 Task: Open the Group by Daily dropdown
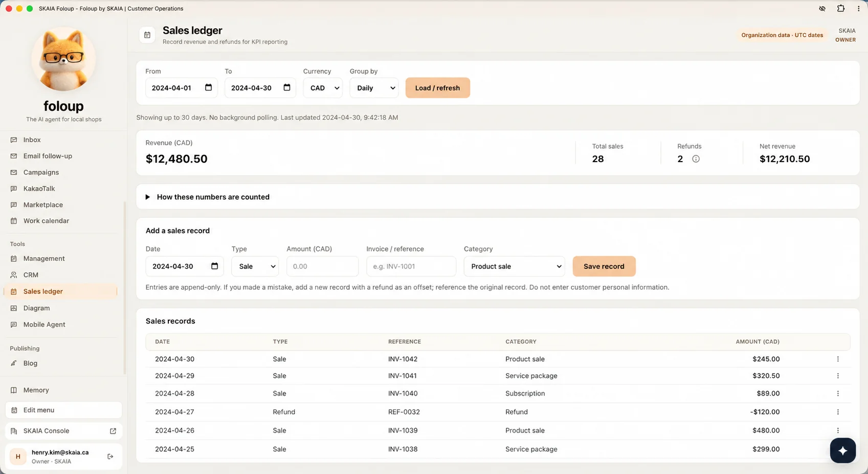[374, 88]
